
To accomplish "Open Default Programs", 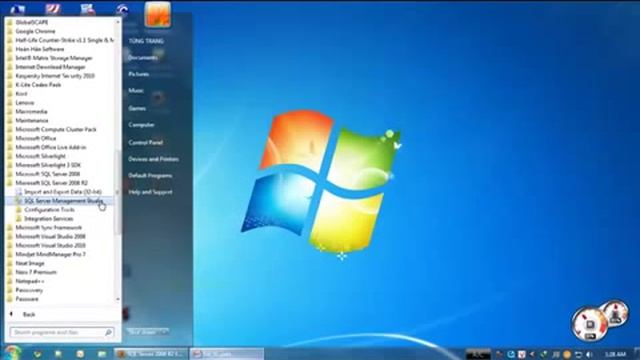I will (150, 176).
